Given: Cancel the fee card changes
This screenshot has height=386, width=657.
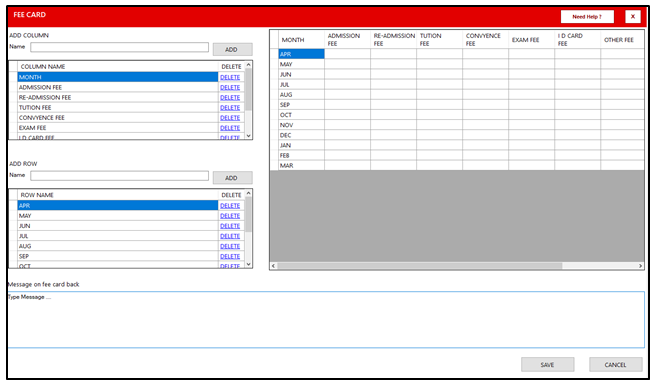Looking at the screenshot, I should pos(616,365).
